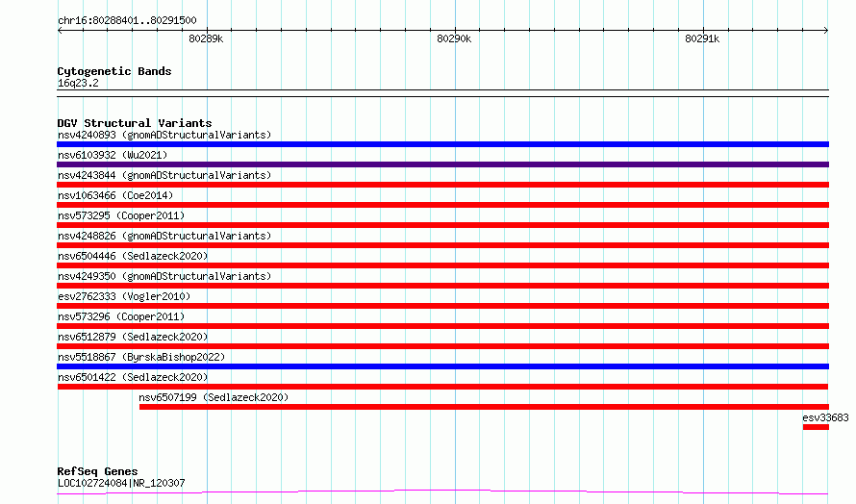Click the shorter red bar under nsv6507199
The width and height of the screenshot is (856, 504).
484,407
